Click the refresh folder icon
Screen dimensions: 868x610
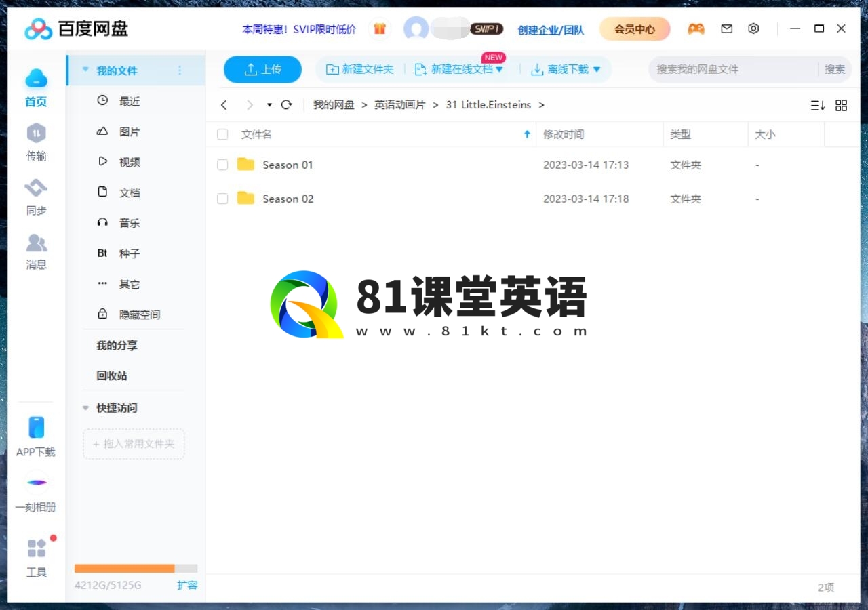pyautogui.click(x=286, y=105)
